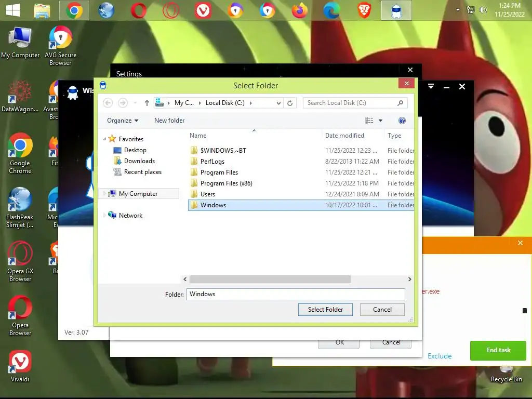532x399 pixels.
Task: Select the Windows folder row
Action: (x=301, y=205)
